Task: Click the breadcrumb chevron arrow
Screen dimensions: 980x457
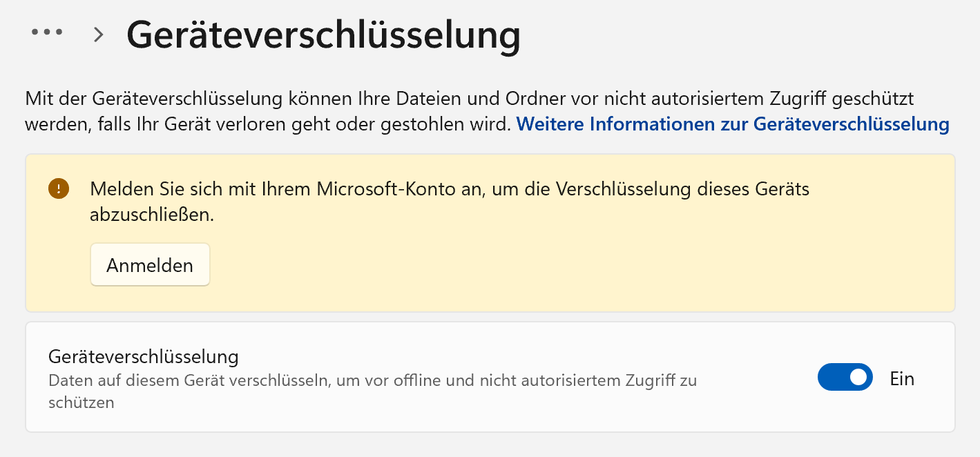Action: pos(99,35)
